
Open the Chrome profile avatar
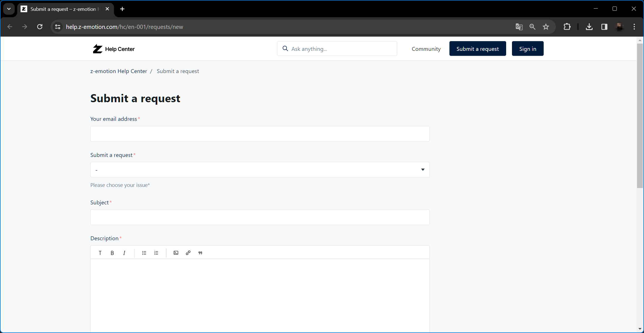[x=619, y=27]
